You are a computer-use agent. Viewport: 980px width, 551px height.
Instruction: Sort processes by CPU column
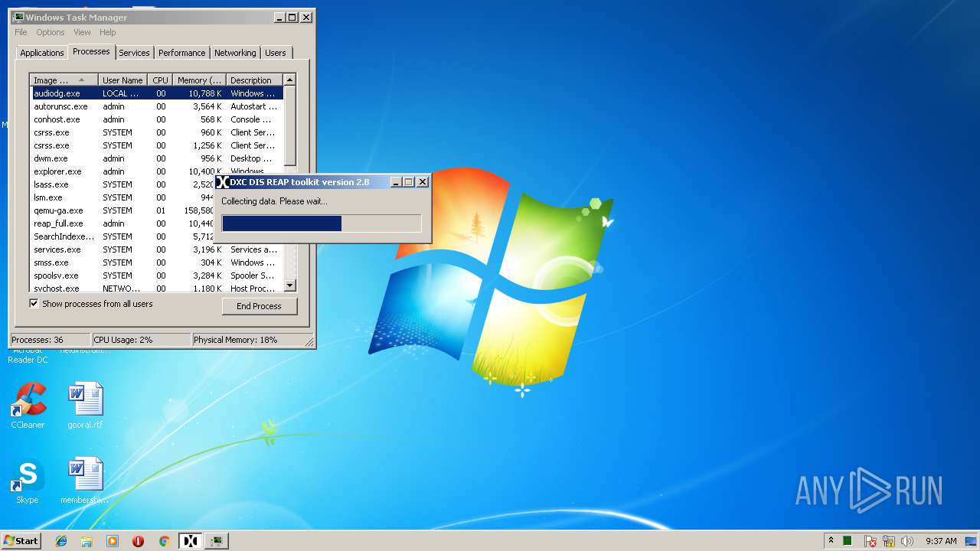[160, 80]
